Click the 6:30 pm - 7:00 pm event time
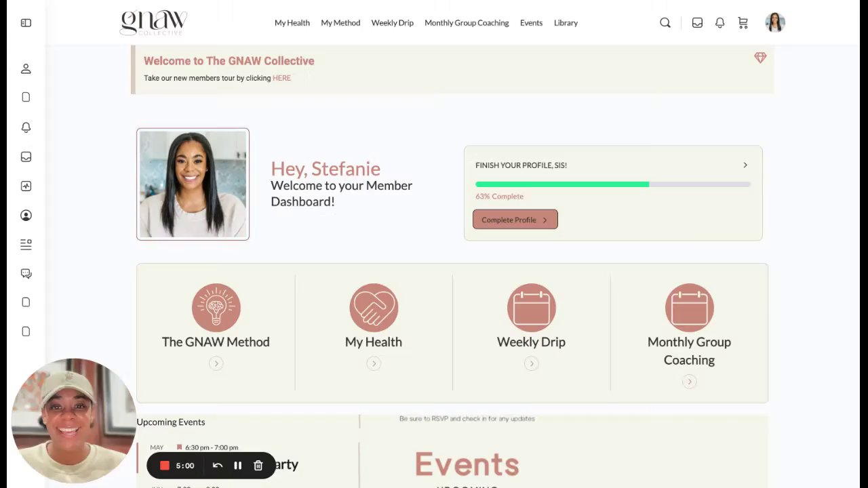The height and width of the screenshot is (488, 868). 212,448
